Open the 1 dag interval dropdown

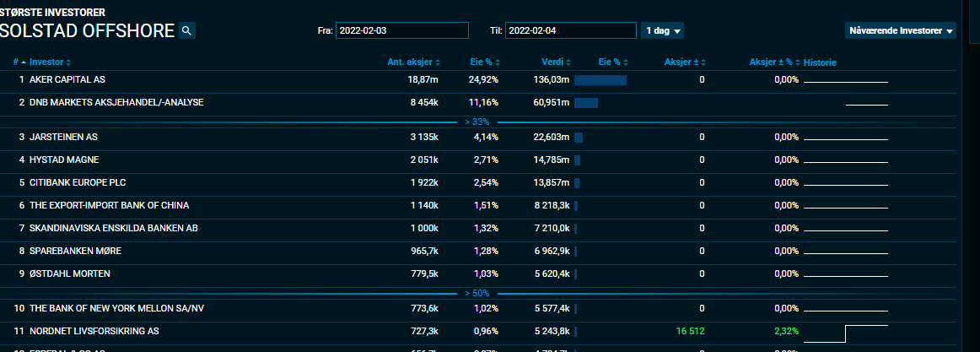(x=663, y=30)
